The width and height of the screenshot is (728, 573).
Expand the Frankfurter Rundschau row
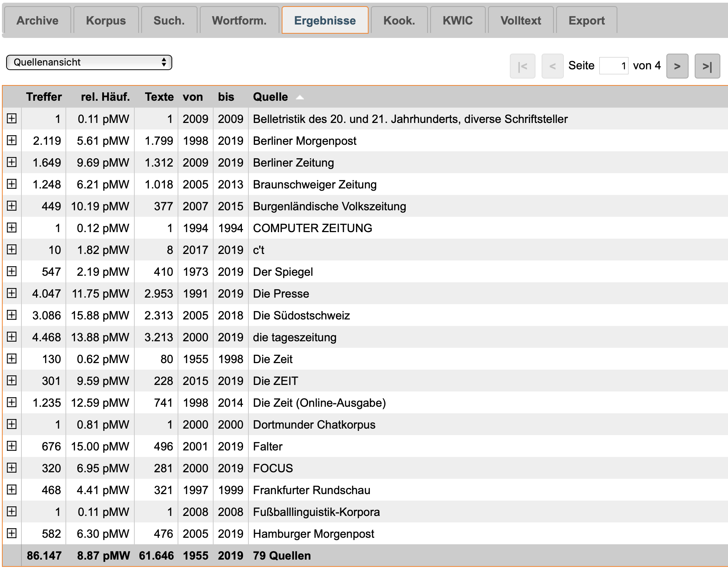coord(12,490)
